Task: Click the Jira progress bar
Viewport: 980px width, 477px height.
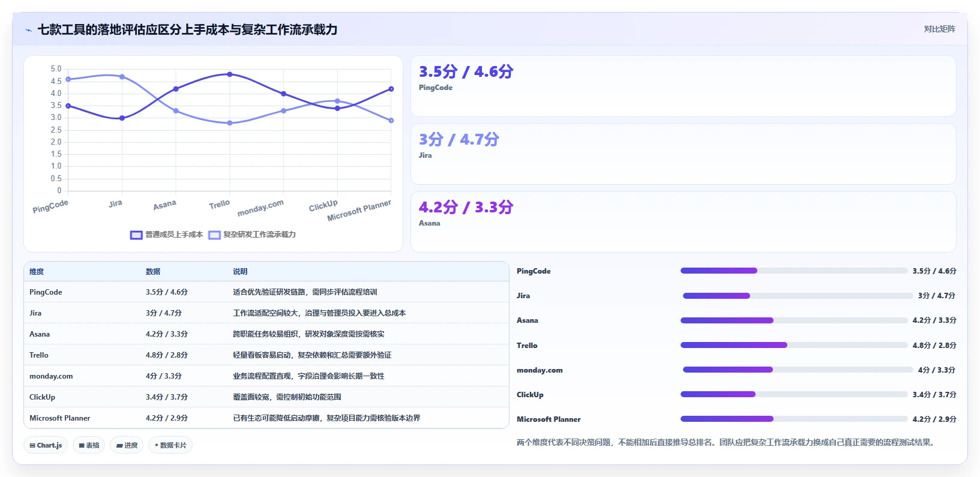Action: coord(798,296)
